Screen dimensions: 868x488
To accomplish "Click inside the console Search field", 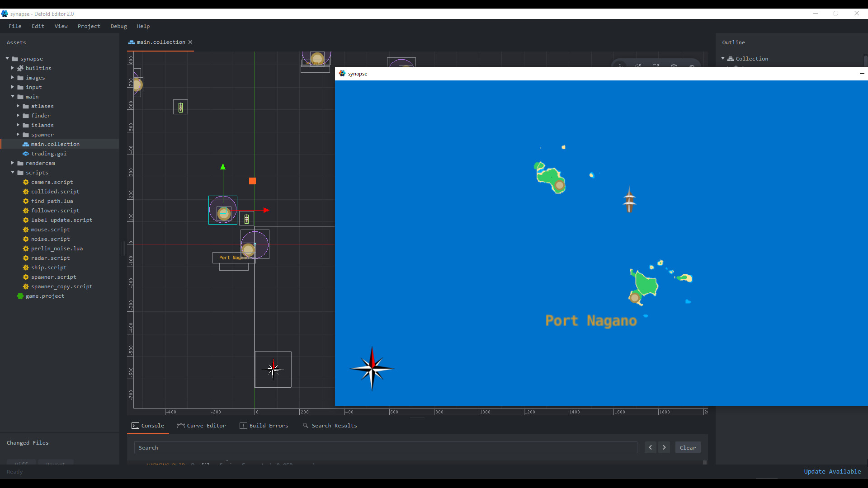I will click(384, 447).
